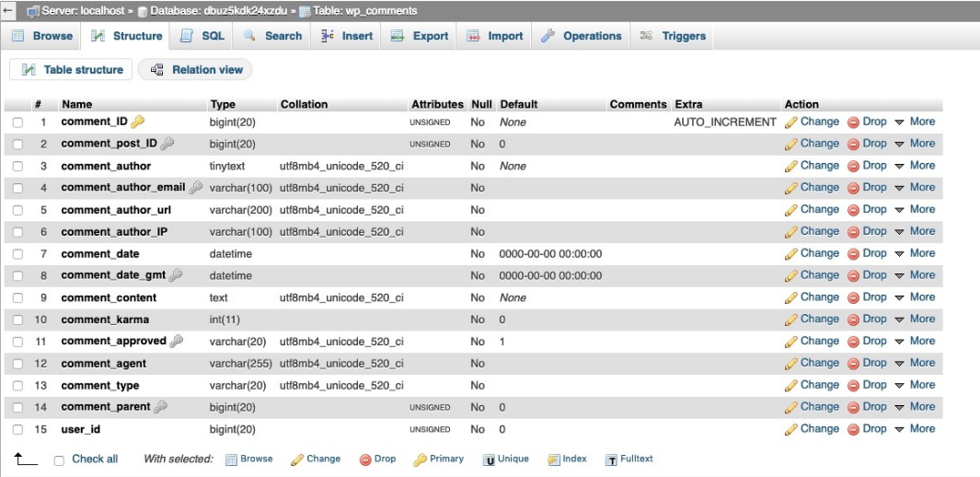
Task: Click red Drop icon for comment_author_IP
Action: 854,232
